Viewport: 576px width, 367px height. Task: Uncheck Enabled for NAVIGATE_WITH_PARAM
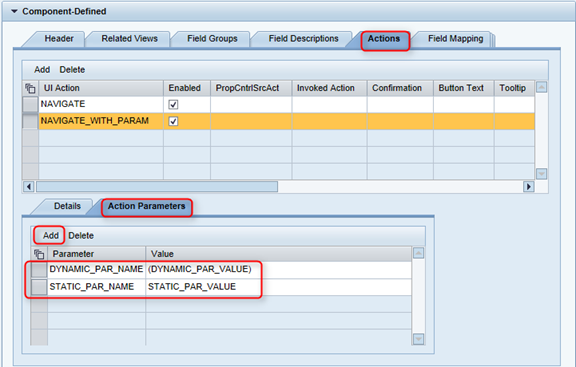(x=173, y=121)
